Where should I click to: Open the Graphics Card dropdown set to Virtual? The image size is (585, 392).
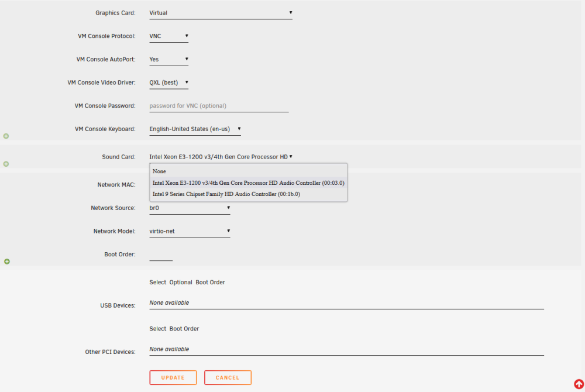[x=221, y=13]
